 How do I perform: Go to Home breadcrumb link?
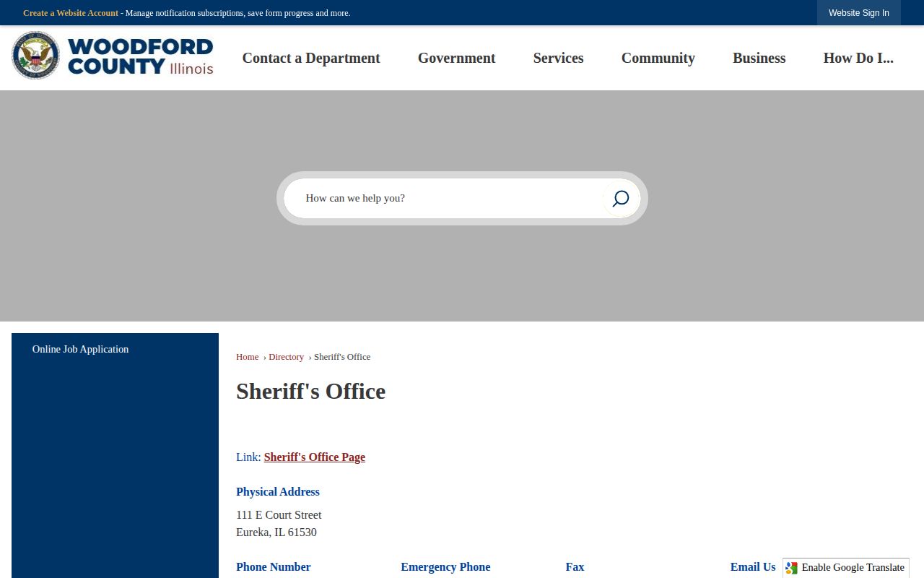tap(247, 357)
